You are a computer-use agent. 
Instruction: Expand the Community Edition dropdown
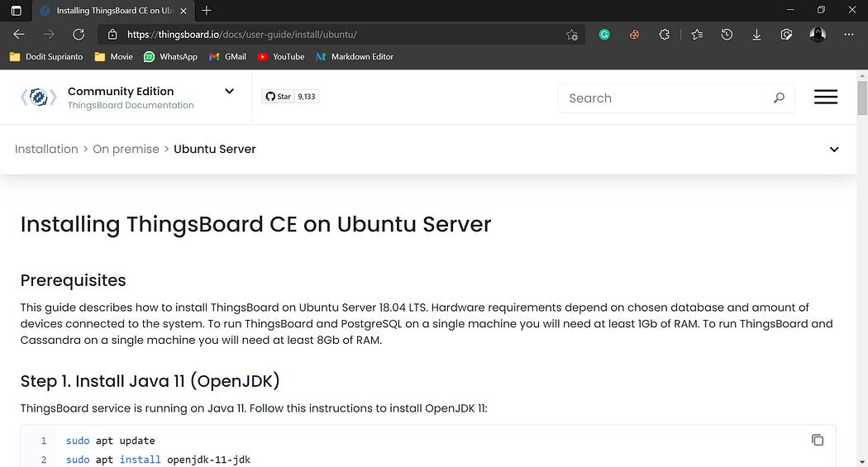(229, 91)
